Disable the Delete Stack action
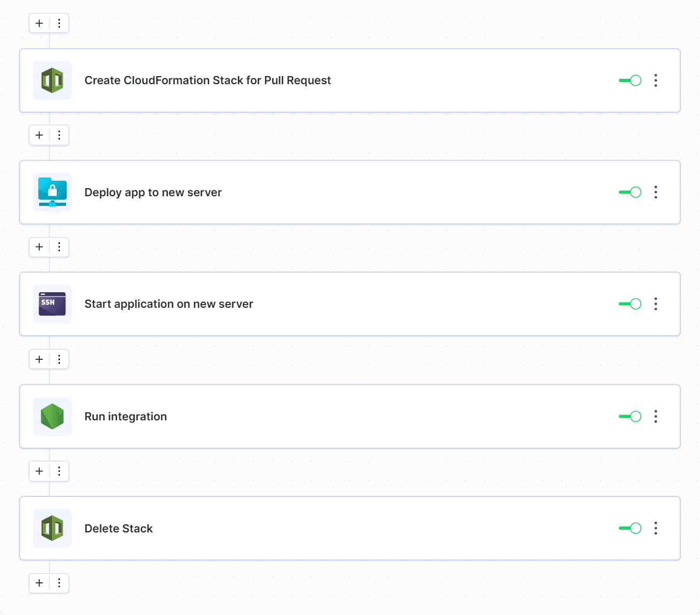The image size is (700, 615). [630, 528]
